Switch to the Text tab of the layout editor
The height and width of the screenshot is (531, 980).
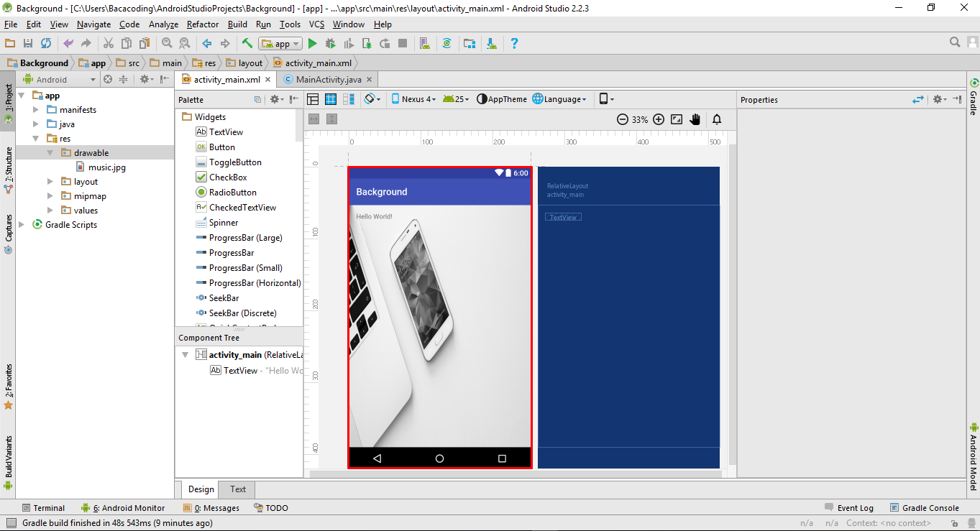[x=237, y=489]
